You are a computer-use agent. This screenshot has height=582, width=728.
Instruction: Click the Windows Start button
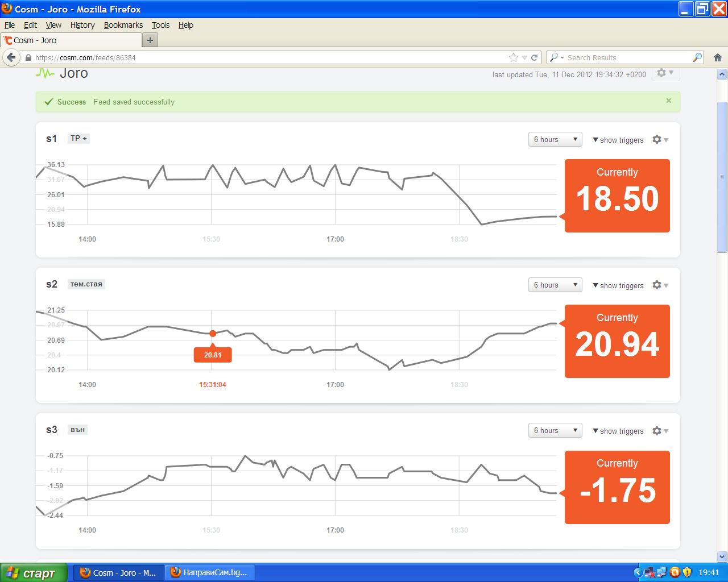(x=34, y=572)
